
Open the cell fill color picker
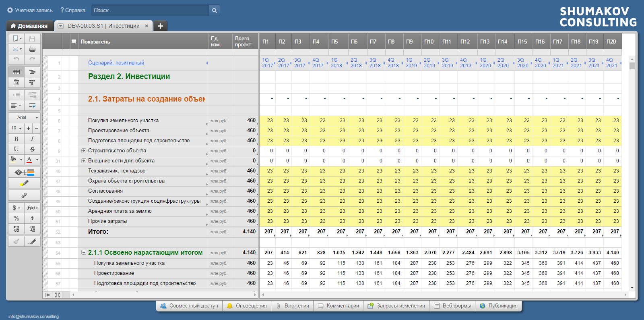point(14,160)
